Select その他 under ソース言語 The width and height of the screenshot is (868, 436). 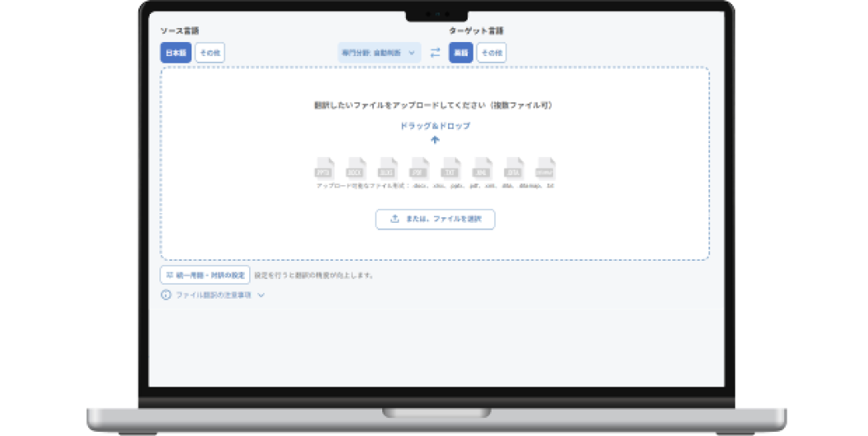[x=210, y=53]
